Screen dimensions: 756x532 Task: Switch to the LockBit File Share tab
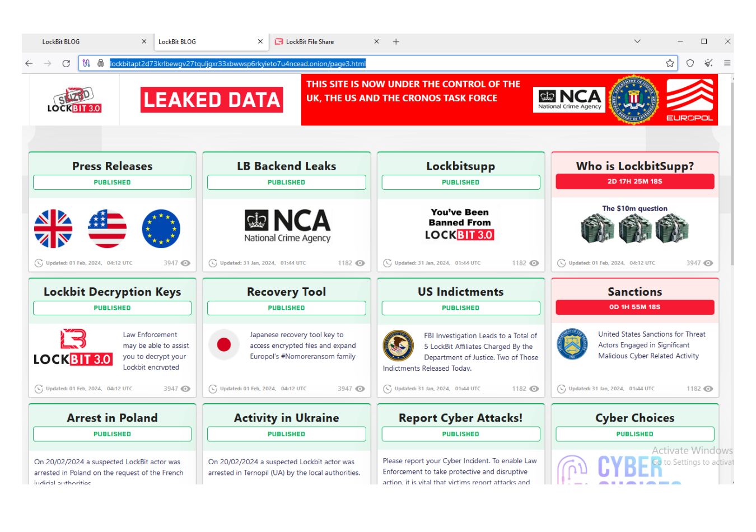click(323, 41)
